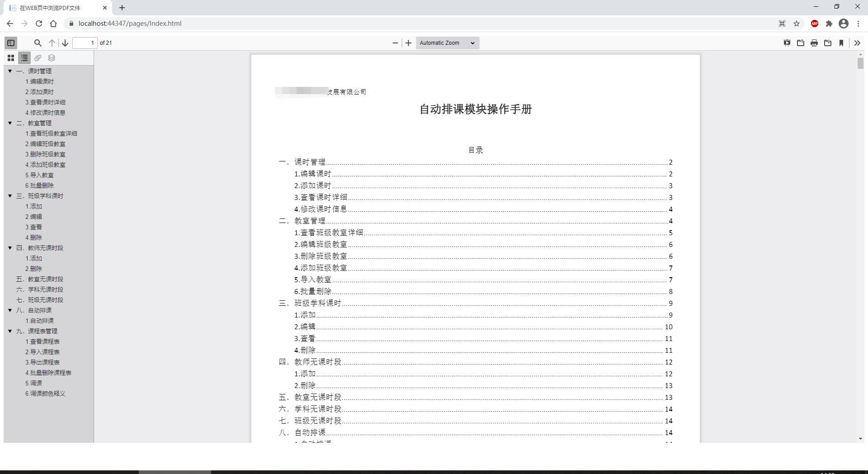Image resolution: width=868 pixels, height=474 pixels.
Task: Show attachments in sidebar
Action: [38, 58]
